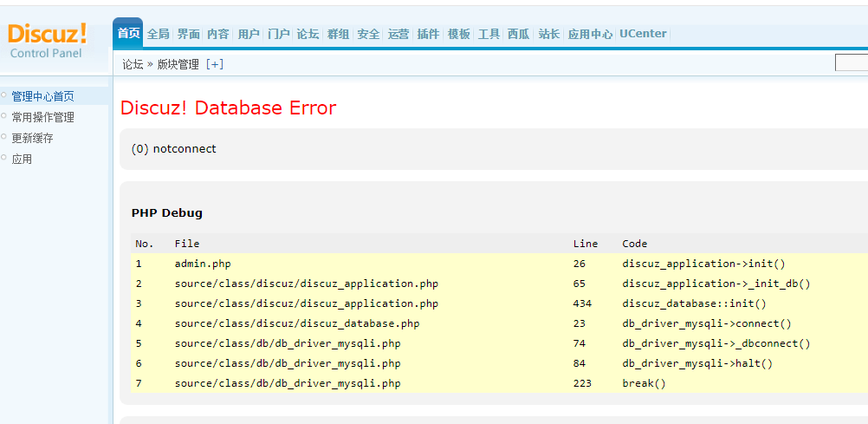Click line number 434
868x424 pixels.
click(582, 303)
